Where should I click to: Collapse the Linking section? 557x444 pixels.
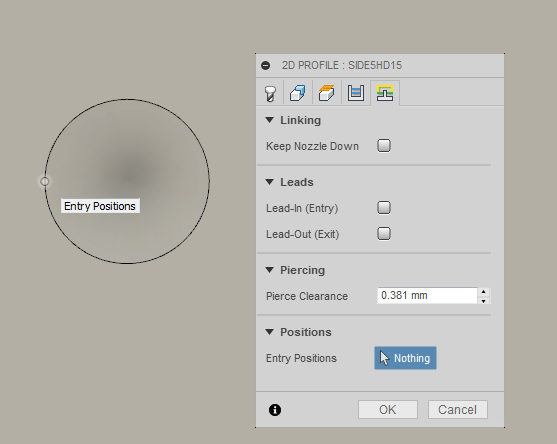(270, 120)
